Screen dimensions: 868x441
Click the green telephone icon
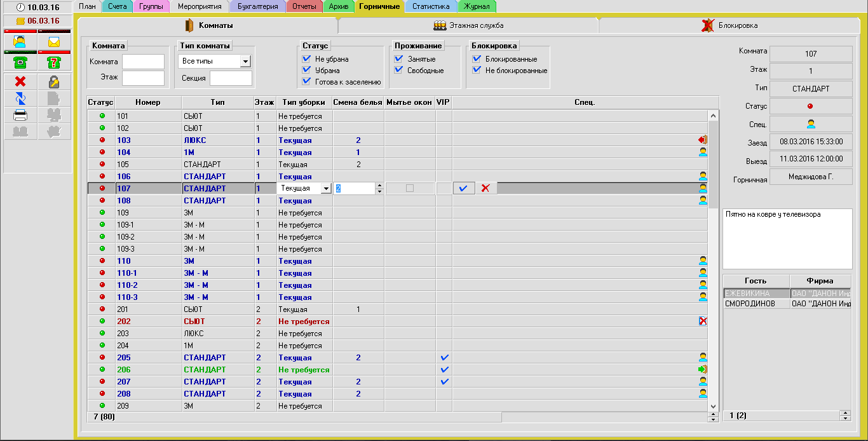[x=20, y=62]
